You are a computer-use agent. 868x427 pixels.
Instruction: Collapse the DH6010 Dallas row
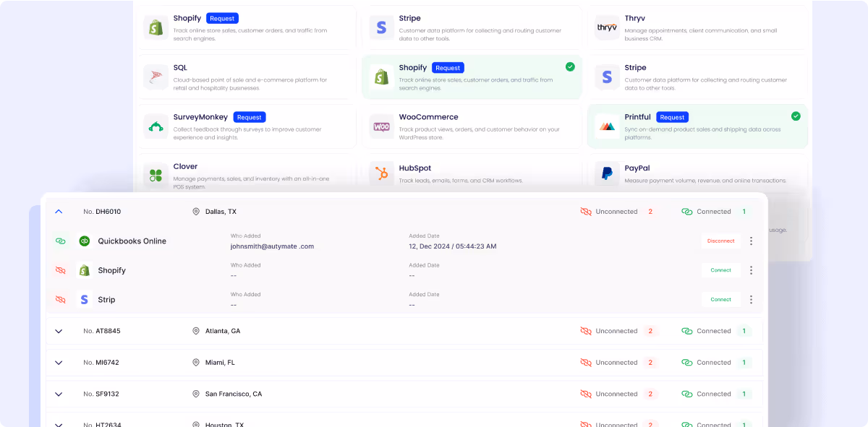tap(59, 212)
